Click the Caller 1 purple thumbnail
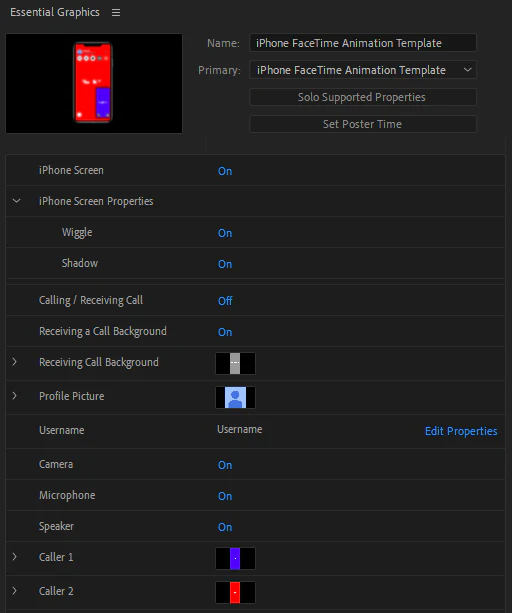Image resolution: width=512 pixels, height=613 pixels. click(235, 558)
